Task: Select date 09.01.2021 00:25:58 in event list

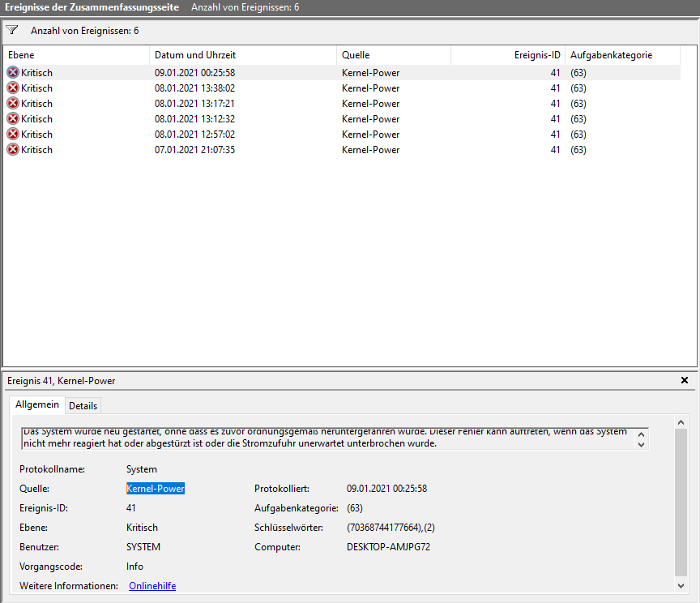Action: click(194, 72)
